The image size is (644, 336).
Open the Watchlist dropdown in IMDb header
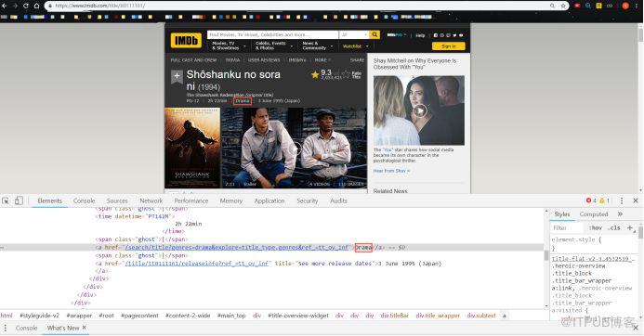(356, 46)
